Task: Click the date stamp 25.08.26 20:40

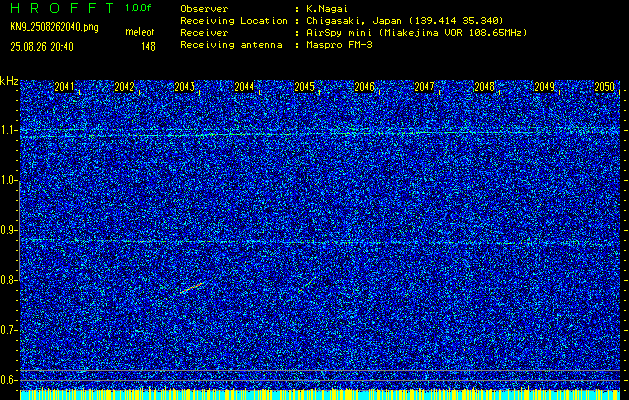Action: (42, 47)
